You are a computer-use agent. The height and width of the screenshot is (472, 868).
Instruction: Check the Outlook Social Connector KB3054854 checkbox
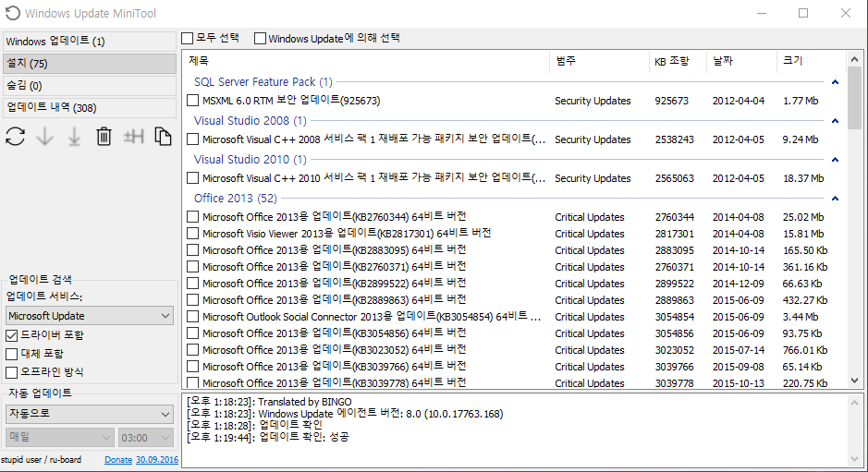[192, 317]
